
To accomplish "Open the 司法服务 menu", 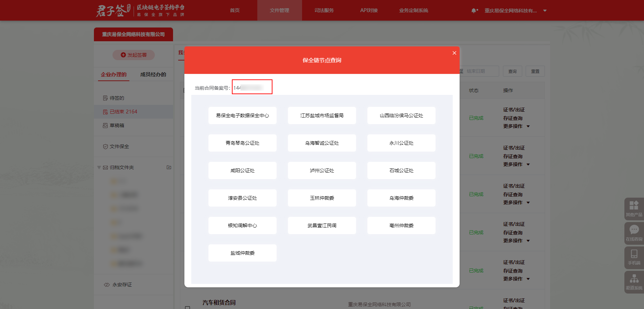I will 324,10.
